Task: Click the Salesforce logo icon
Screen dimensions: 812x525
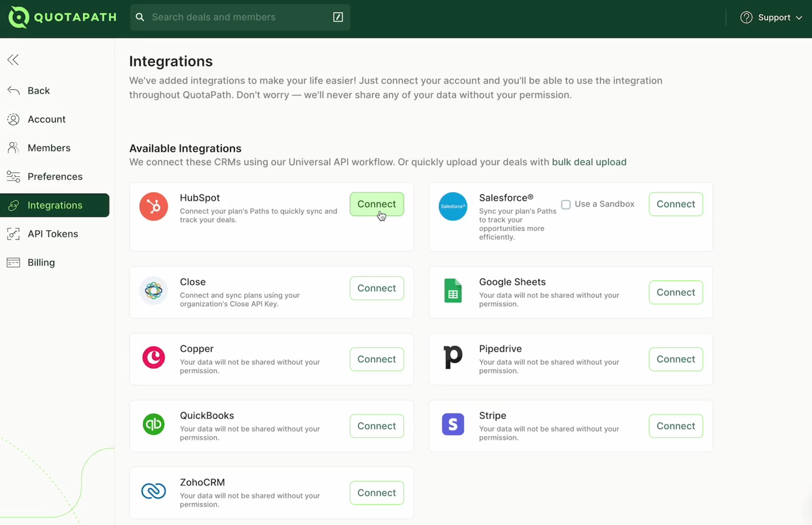Action: (x=452, y=207)
